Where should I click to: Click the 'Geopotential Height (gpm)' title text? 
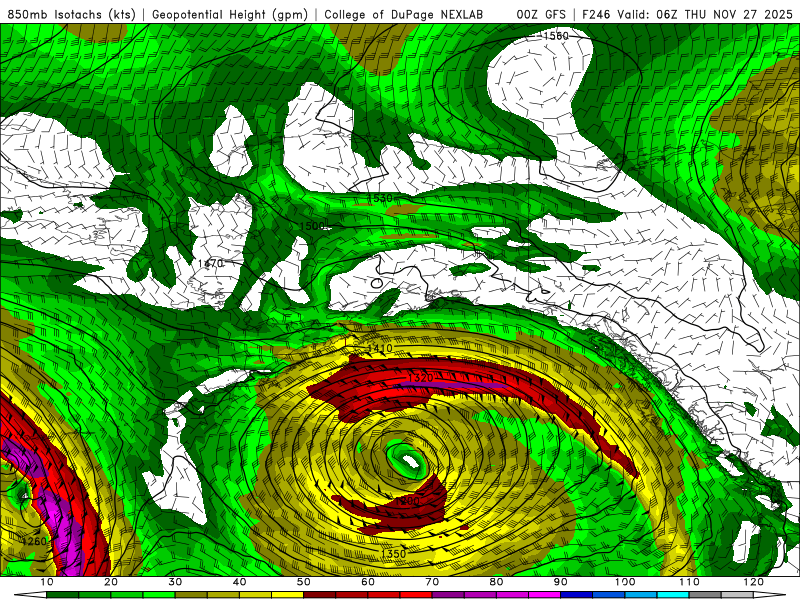coord(230,14)
